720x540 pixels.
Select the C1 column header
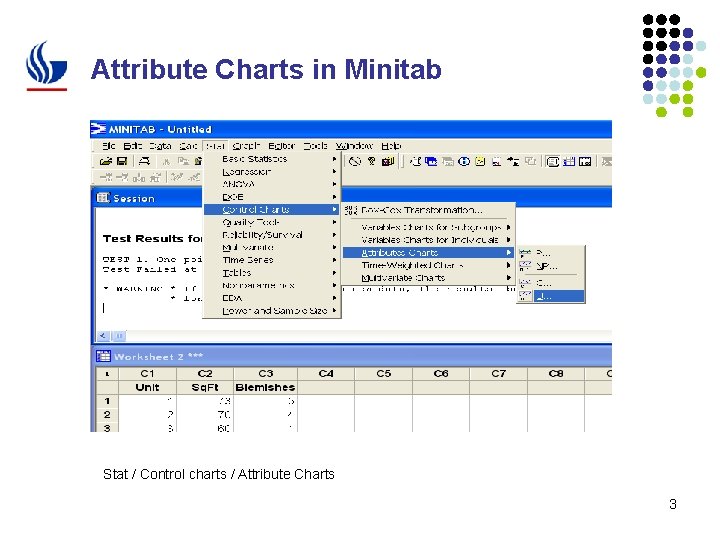pos(147,373)
